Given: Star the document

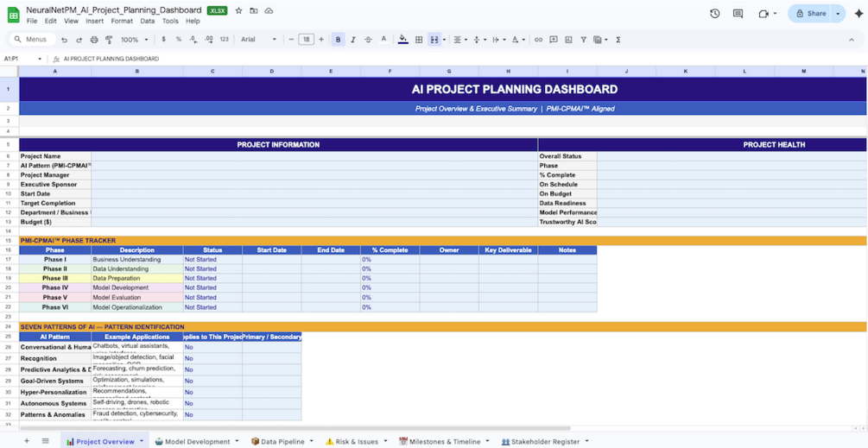Looking at the screenshot, I should [x=239, y=10].
